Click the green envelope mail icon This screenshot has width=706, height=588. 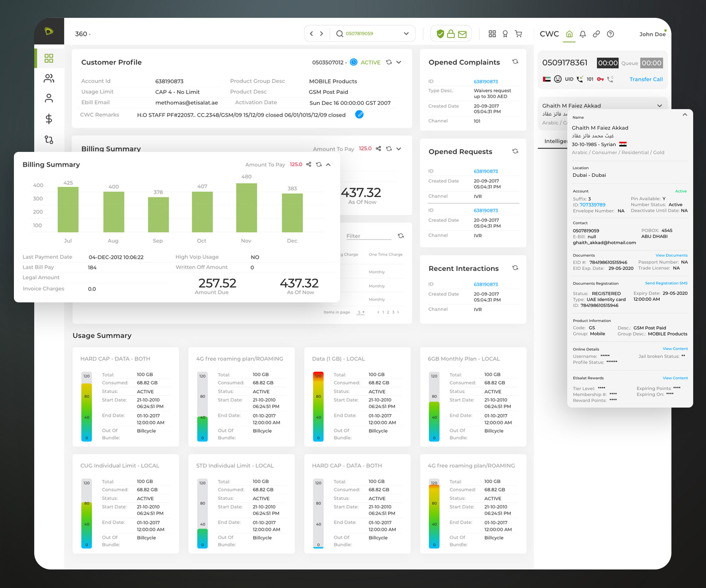point(462,34)
